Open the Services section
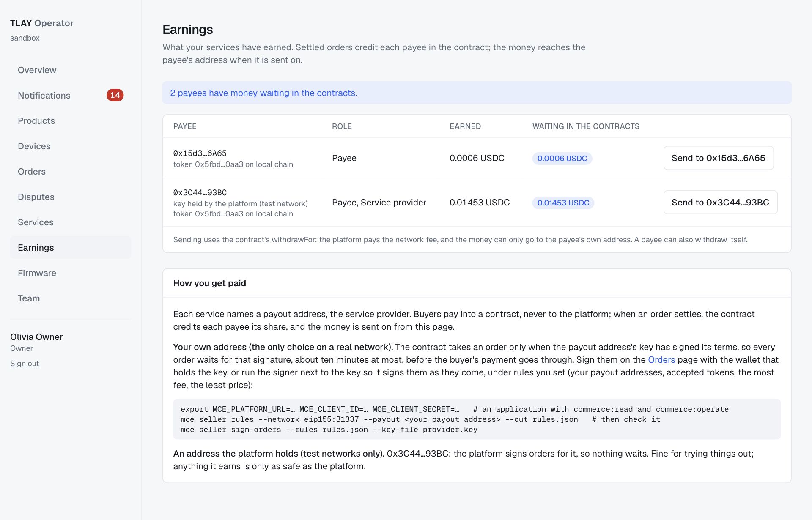812x520 pixels. pyautogui.click(x=71, y=222)
